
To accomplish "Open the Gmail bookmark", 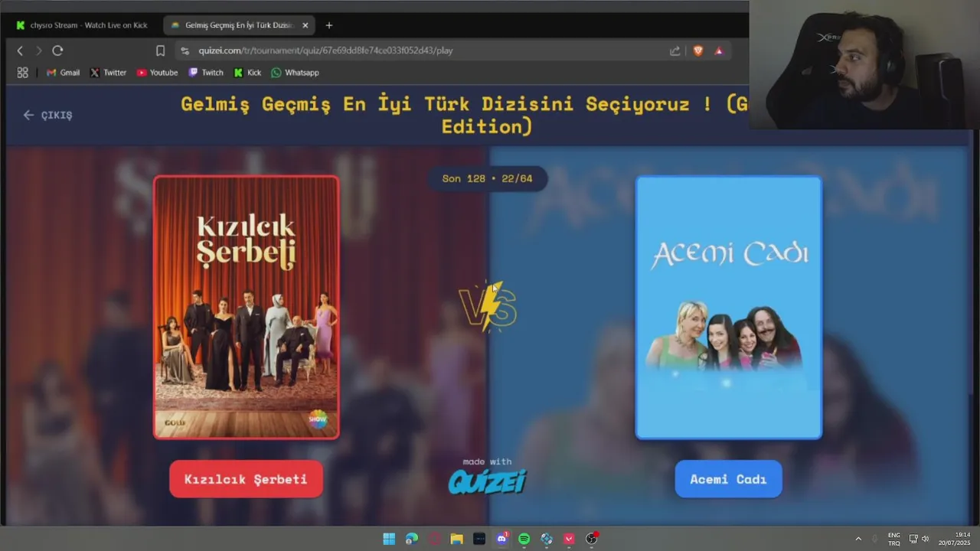I will (x=63, y=73).
